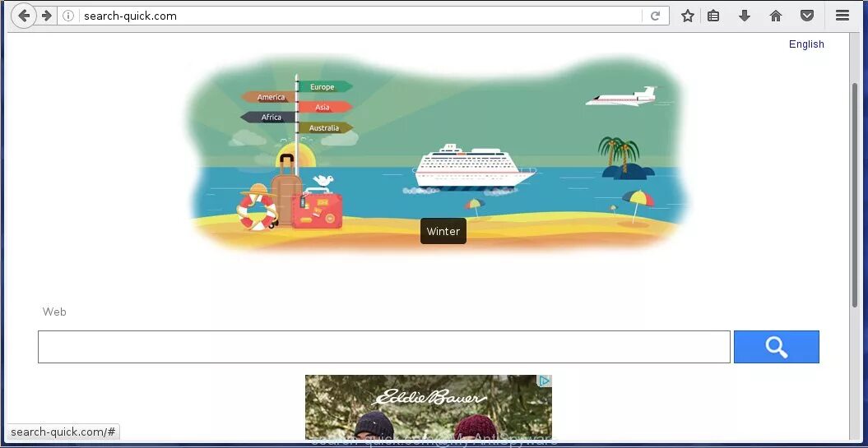Viewport: 868px width, 448px height.
Task: Click the forward navigation arrow
Action: click(x=47, y=16)
